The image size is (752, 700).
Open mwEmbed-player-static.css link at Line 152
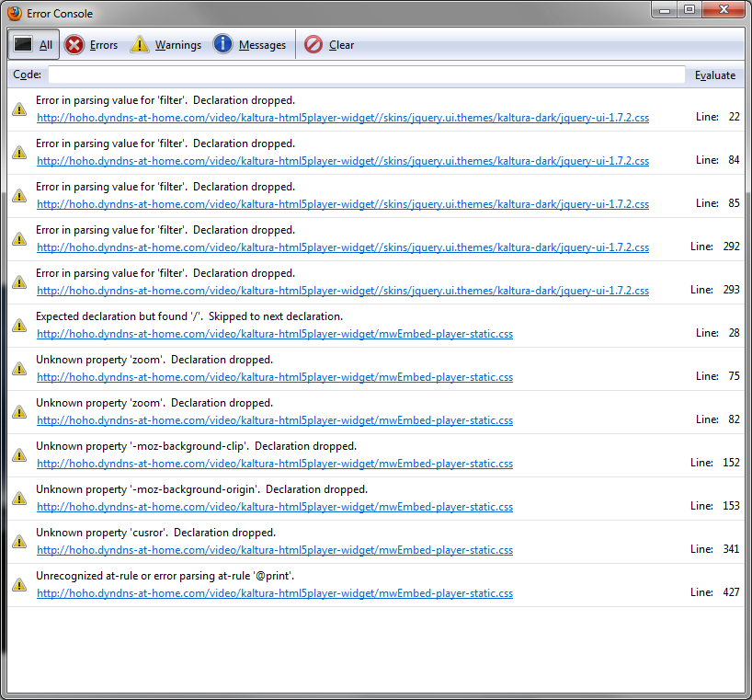point(275,463)
